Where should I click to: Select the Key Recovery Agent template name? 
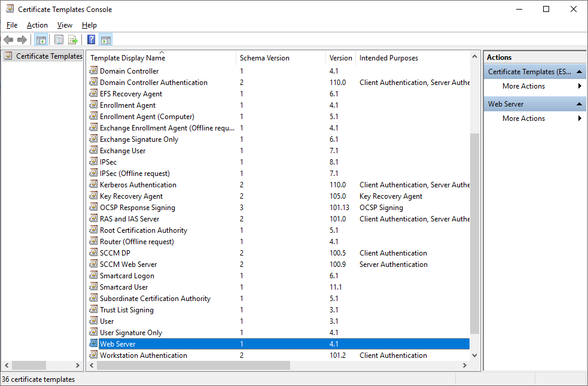[x=131, y=196]
